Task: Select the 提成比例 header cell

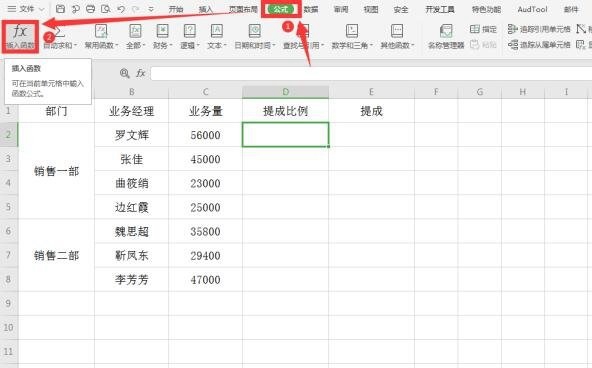Action: 285,111
